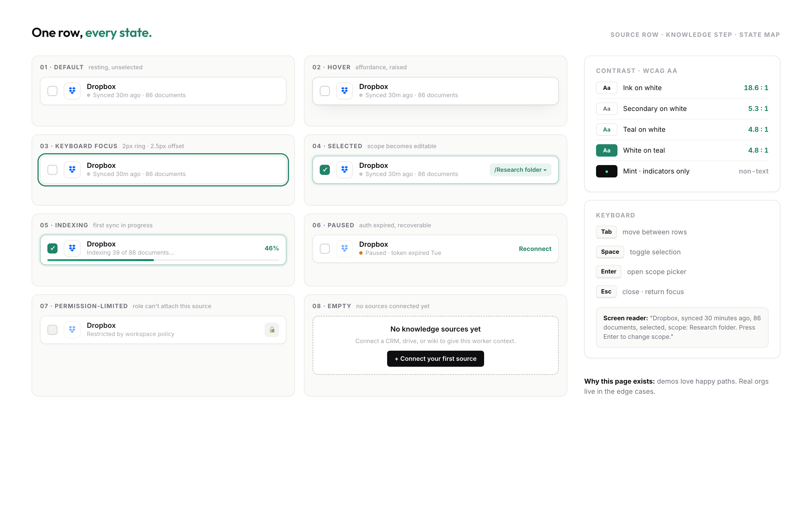Uncheck the Dropbox checkbox in the Selected state

pos(325,170)
